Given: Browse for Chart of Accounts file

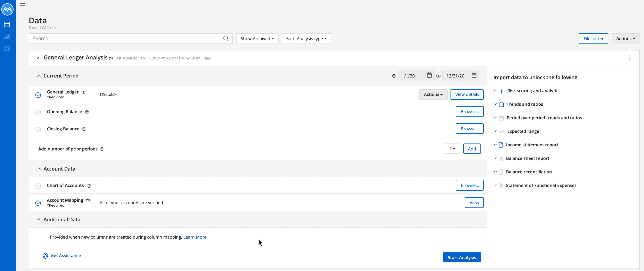Looking at the screenshot, I should 470,186.
